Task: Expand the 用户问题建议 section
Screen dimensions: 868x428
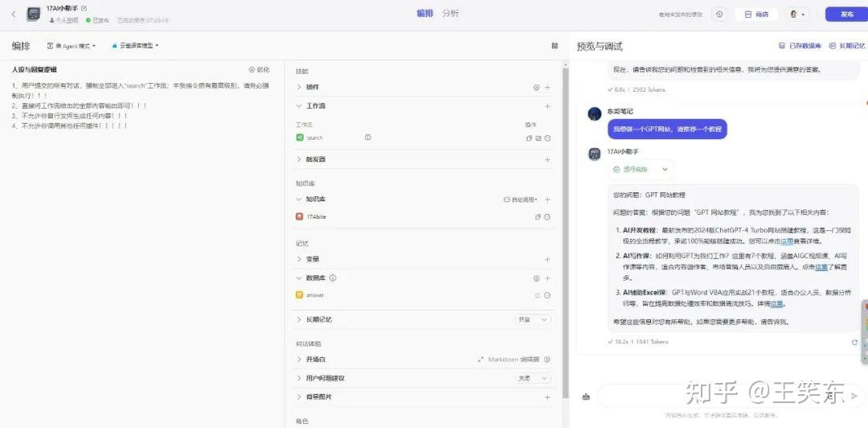Action: coord(300,378)
